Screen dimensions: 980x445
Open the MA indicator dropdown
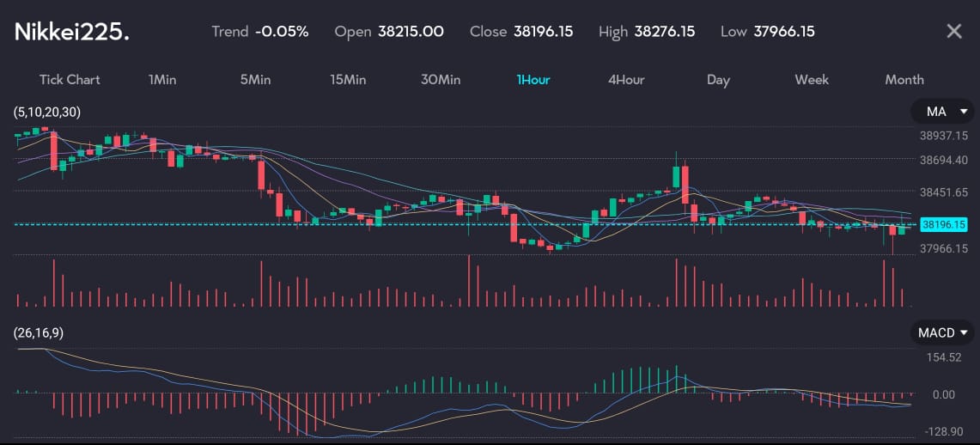click(x=942, y=113)
